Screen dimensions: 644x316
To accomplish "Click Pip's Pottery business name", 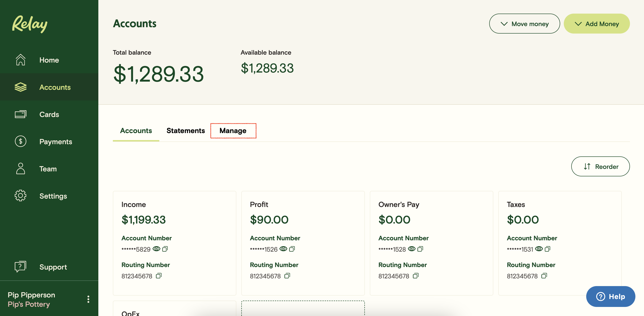I will pos(29,304).
